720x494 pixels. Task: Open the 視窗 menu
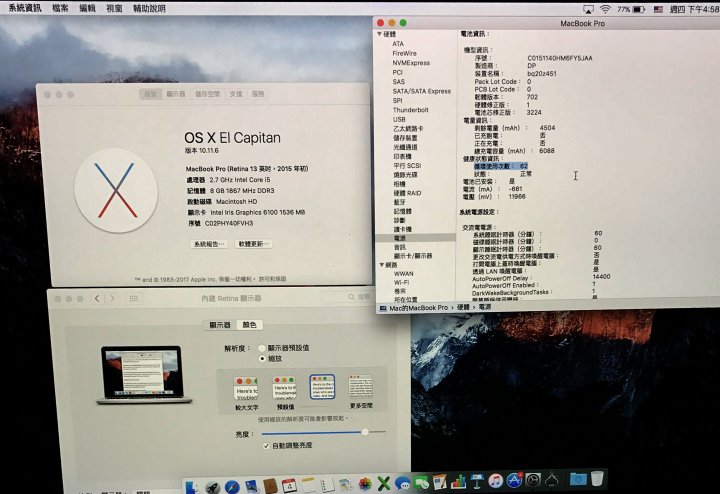point(114,8)
